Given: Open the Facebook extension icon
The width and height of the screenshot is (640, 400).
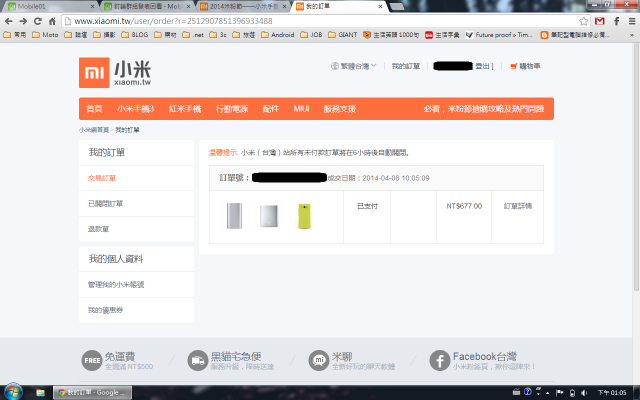Looking at the screenshot, I should tap(617, 21).
